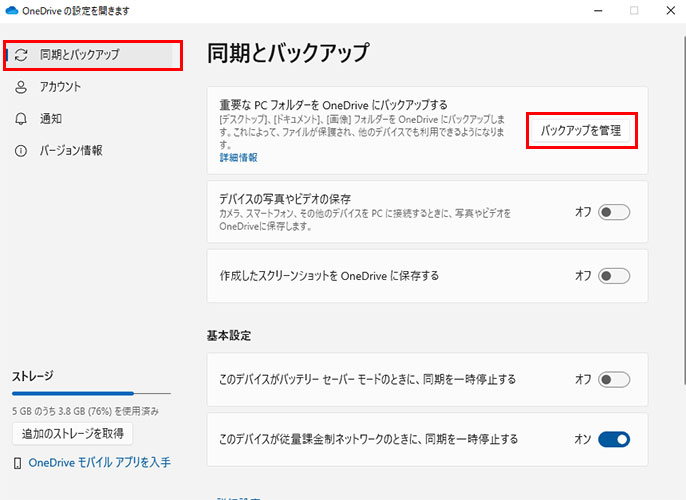
Task: Open the バージョン情報 page
Action: pyautogui.click(x=71, y=151)
